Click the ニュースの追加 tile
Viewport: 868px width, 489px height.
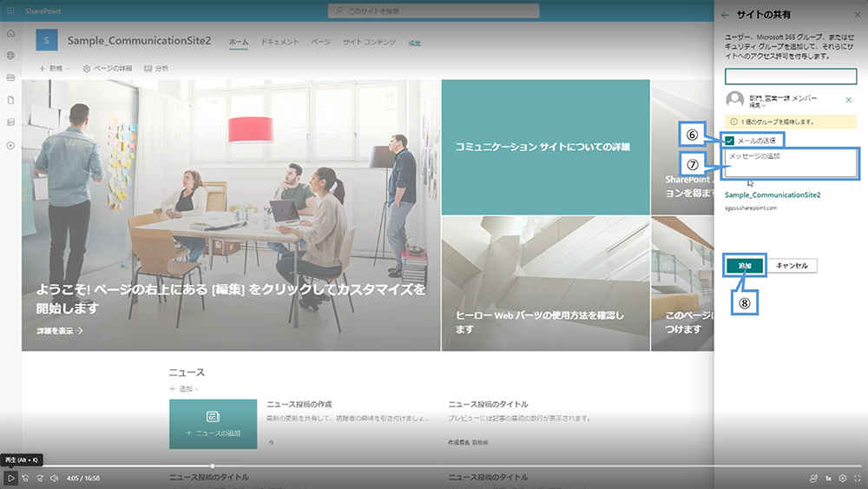click(x=214, y=424)
